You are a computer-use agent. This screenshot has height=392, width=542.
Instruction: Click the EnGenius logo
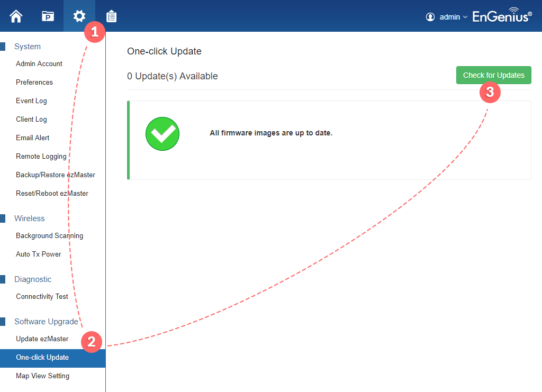[502, 15]
